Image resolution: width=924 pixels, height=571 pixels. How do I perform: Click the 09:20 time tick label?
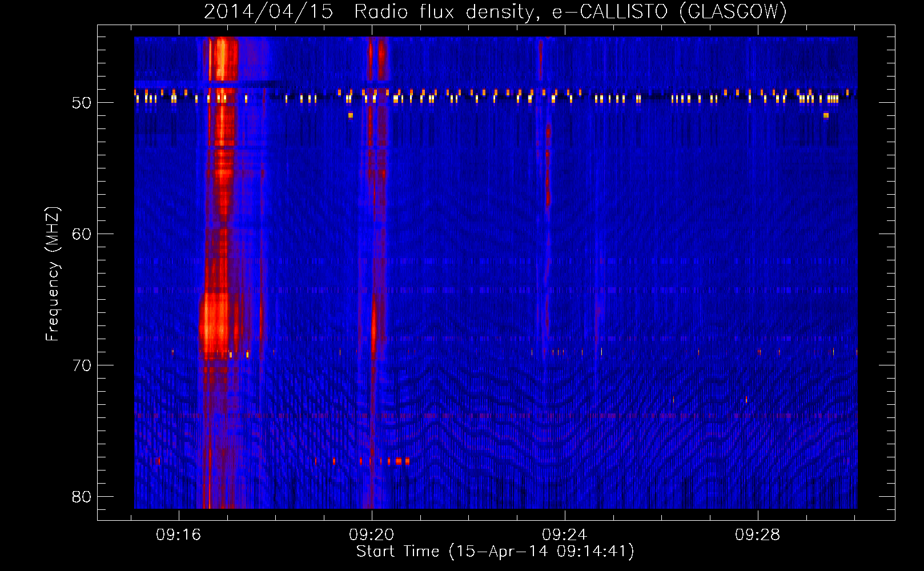[x=372, y=535]
